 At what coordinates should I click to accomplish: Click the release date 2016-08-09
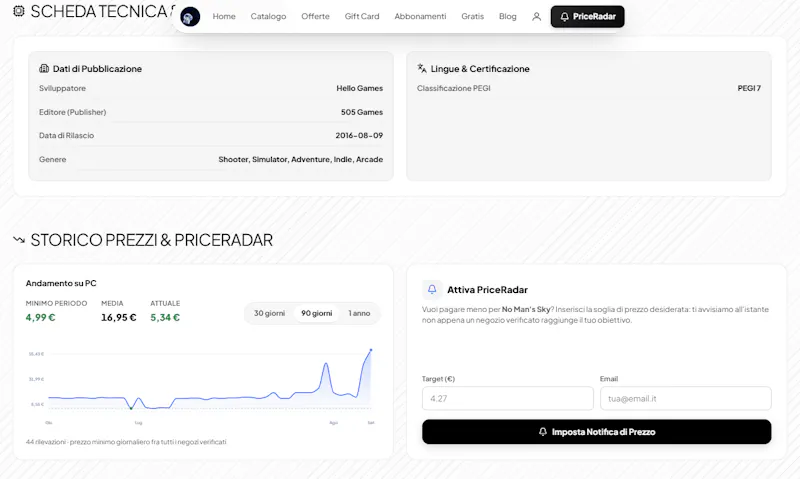point(359,136)
